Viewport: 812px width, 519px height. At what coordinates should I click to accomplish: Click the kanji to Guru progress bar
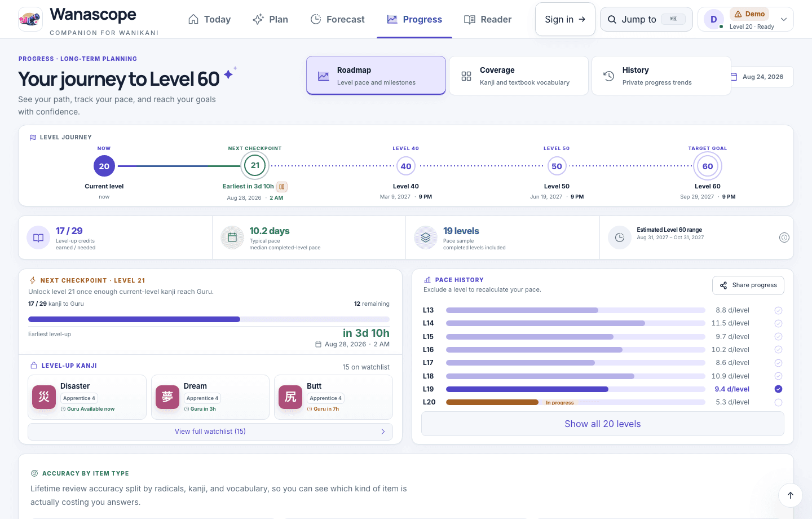(209, 319)
